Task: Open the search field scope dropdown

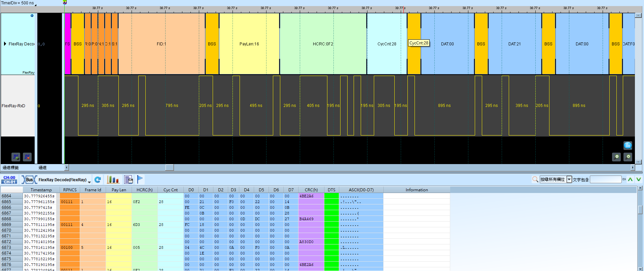Action: pos(569,180)
